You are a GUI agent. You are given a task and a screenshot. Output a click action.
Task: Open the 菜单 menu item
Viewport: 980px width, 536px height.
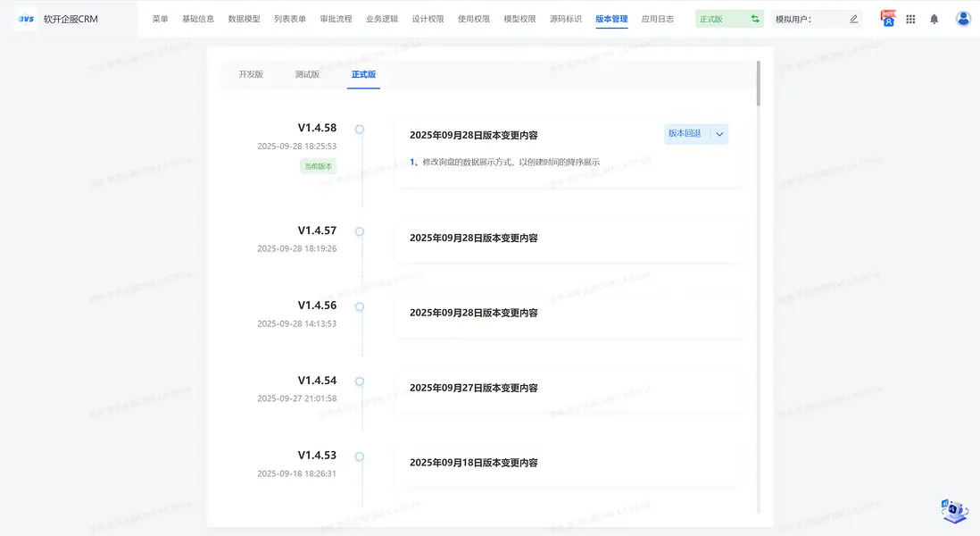160,19
